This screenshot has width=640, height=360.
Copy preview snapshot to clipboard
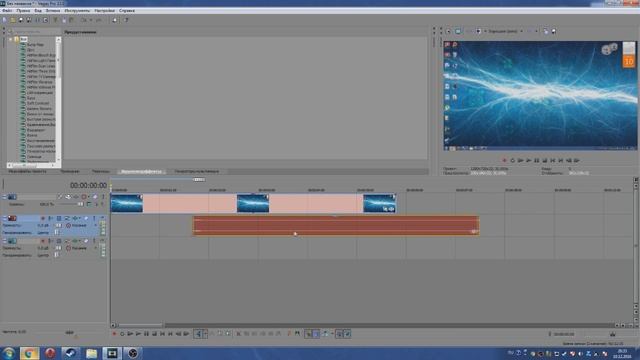[x=546, y=31]
